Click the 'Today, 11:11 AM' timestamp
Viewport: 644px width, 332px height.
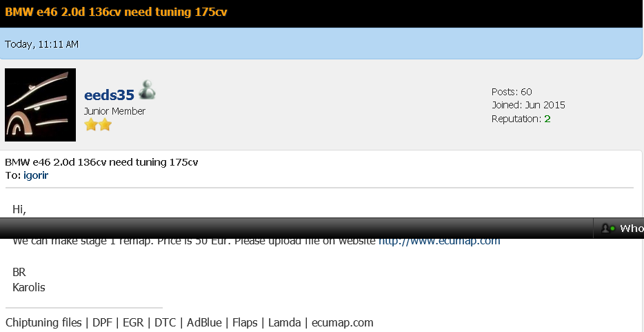click(x=41, y=44)
